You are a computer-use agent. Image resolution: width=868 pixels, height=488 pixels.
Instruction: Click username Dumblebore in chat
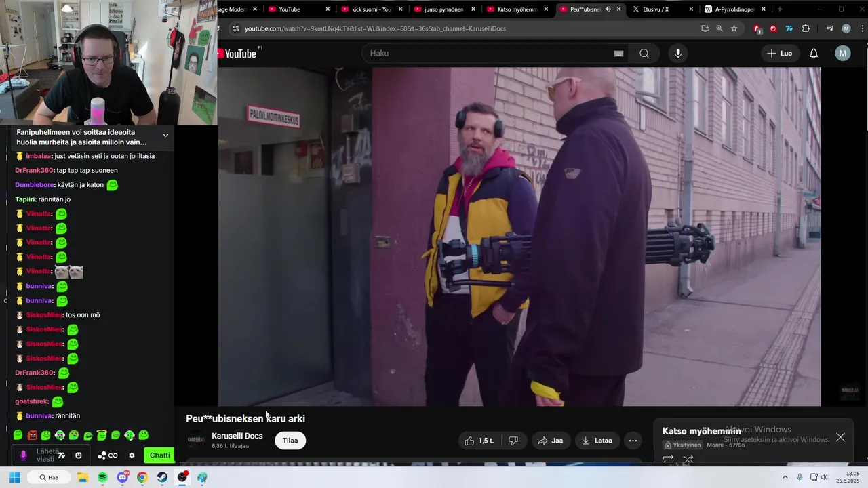click(35, 184)
